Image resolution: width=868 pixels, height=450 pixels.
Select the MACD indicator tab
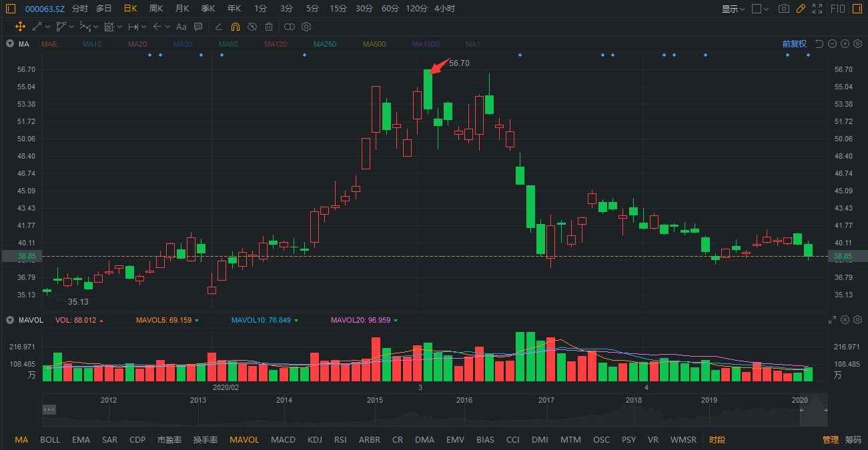click(x=283, y=440)
